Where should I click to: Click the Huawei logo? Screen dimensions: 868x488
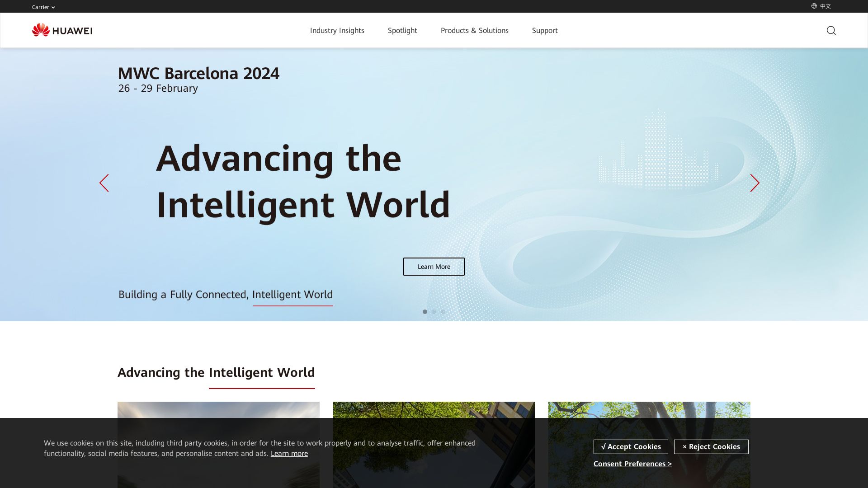click(x=62, y=30)
